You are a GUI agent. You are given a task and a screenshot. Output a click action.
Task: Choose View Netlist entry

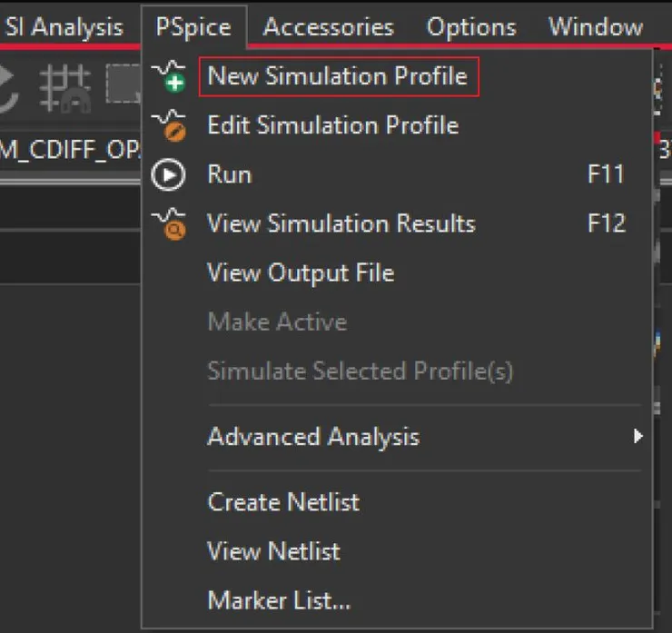pos(273,551)
